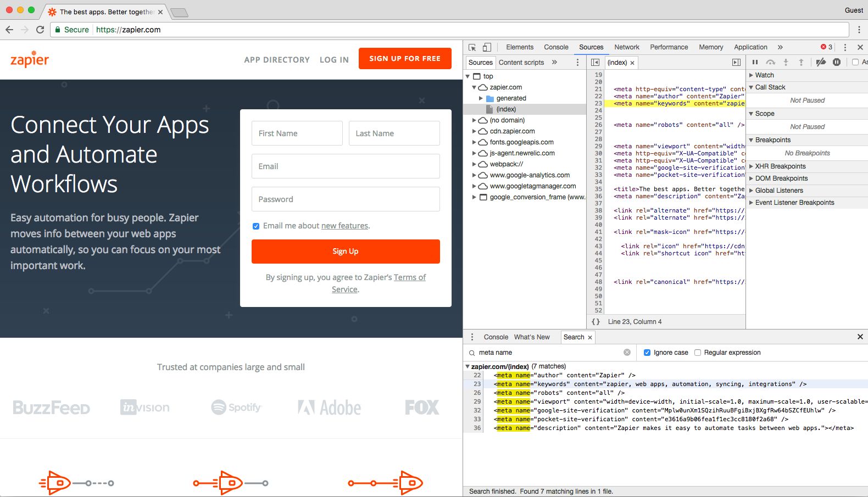
Task: Collapse the top frame tree node
Action: point(468,76)
